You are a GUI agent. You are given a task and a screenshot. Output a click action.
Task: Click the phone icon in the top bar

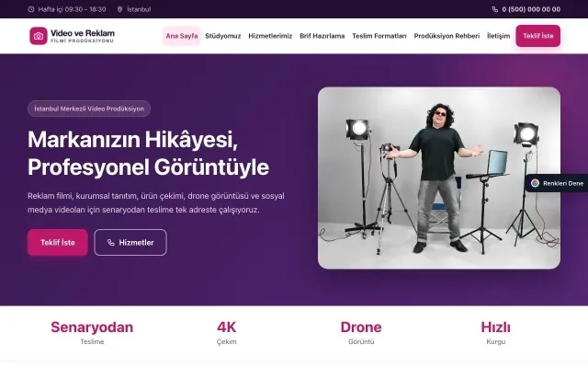click(x=495, y=9)
